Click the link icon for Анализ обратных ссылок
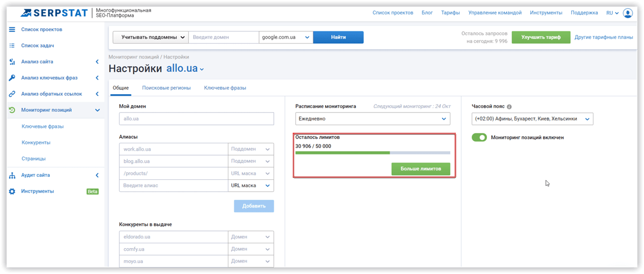644x274 pixels. point(12,94)
